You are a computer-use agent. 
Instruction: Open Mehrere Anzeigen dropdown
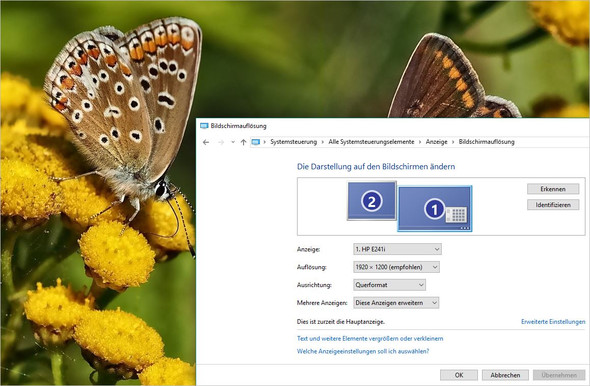[396, 303]
